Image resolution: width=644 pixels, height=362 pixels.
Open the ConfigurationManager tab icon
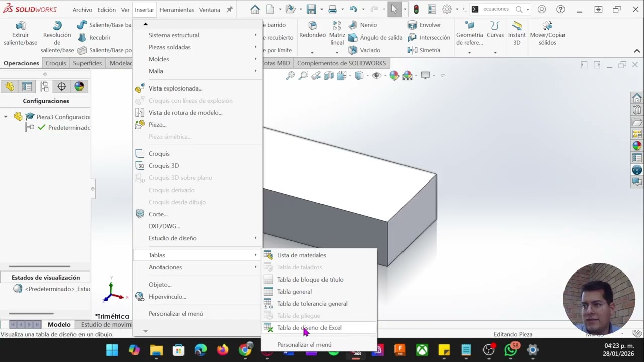(44, 86)
